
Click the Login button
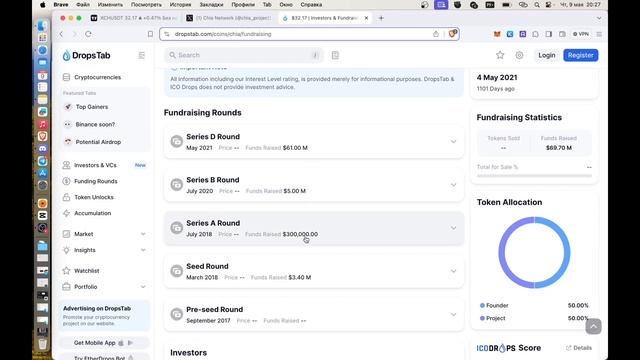pyautogui.click(x=547, y=55)
